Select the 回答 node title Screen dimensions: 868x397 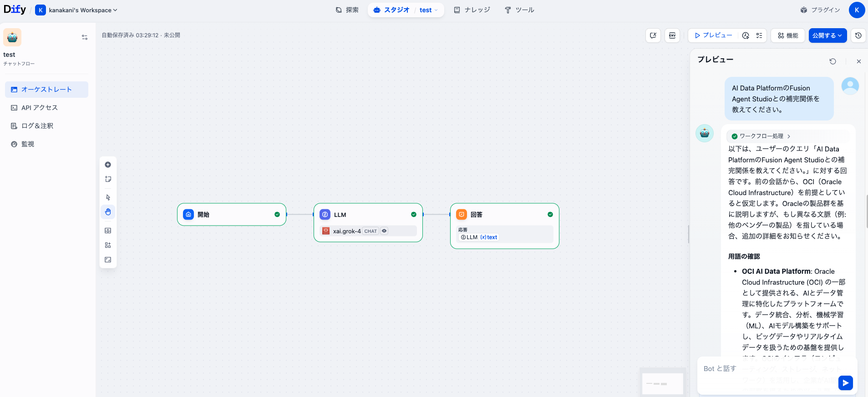click(x=477, y=215)
